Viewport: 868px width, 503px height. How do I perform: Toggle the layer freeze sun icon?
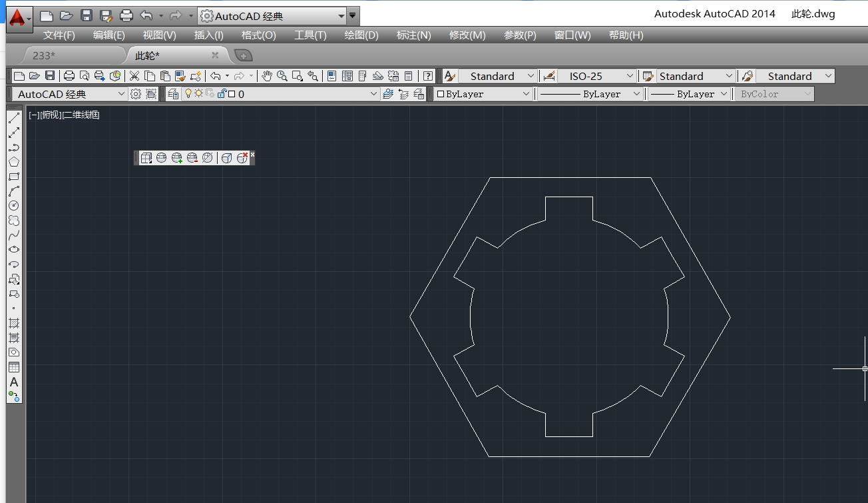[198, 94]
